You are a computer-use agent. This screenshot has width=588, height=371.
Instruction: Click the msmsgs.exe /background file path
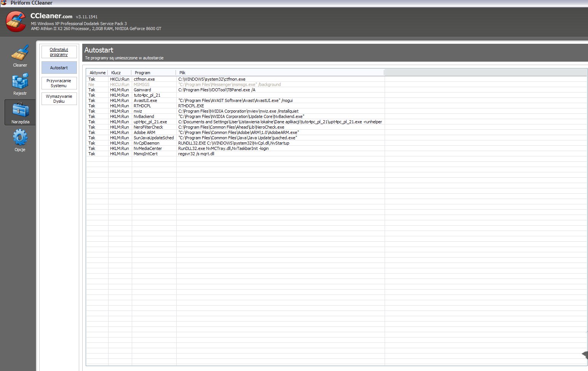point(230,84)
